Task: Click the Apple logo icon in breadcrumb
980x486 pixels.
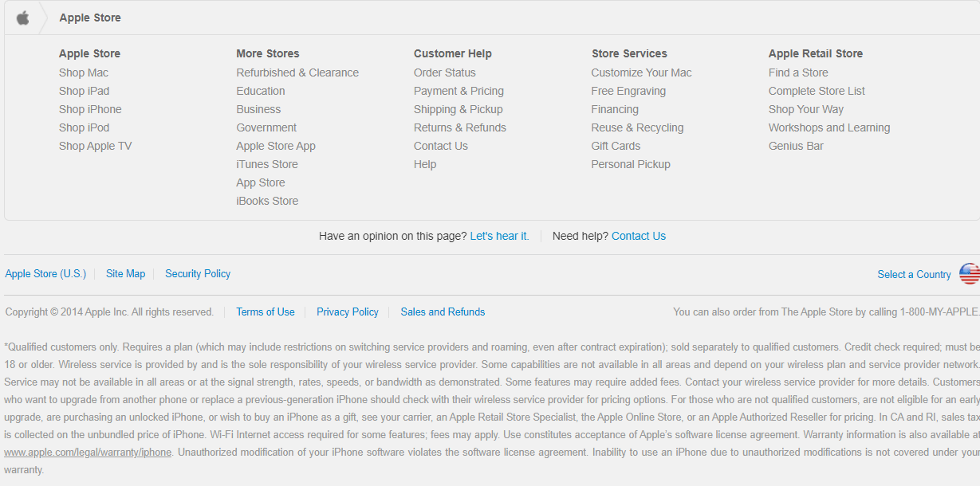Action: click(x=23, y=18)
